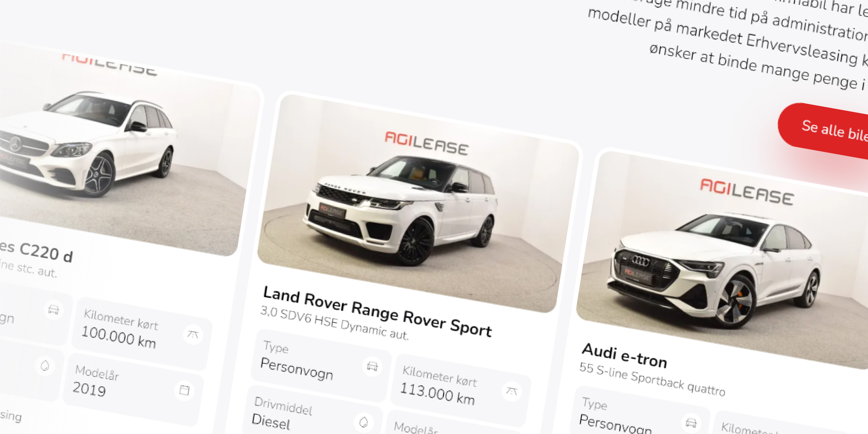Click the road icon beside 113.000 km
This screenshot has height=434, width=868.
pyautogui.click(x=511, y=391)
